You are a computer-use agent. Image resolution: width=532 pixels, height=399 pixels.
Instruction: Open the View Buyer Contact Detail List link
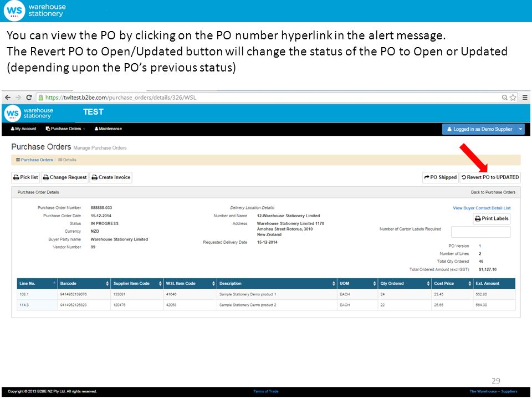482,208
